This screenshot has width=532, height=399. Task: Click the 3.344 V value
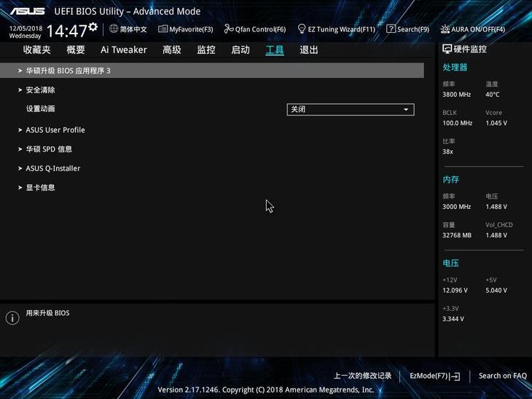point(453,319)
